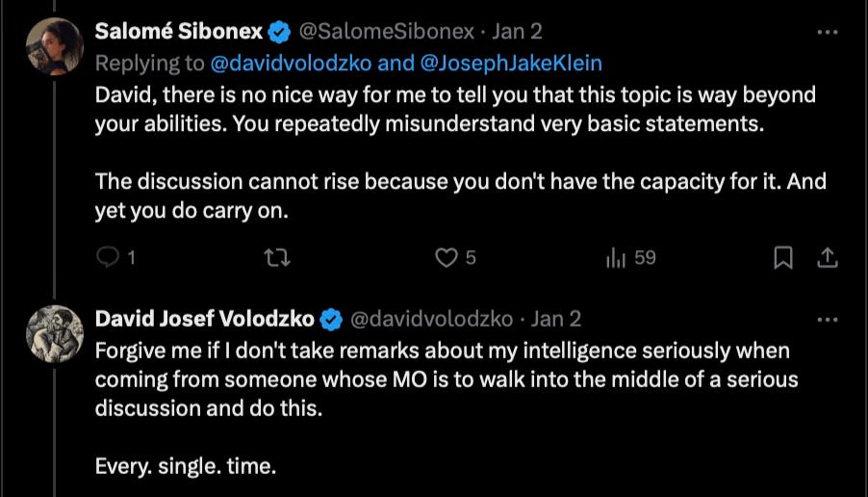Open Salomé Sibonex's profile picture

click(55, 46)
